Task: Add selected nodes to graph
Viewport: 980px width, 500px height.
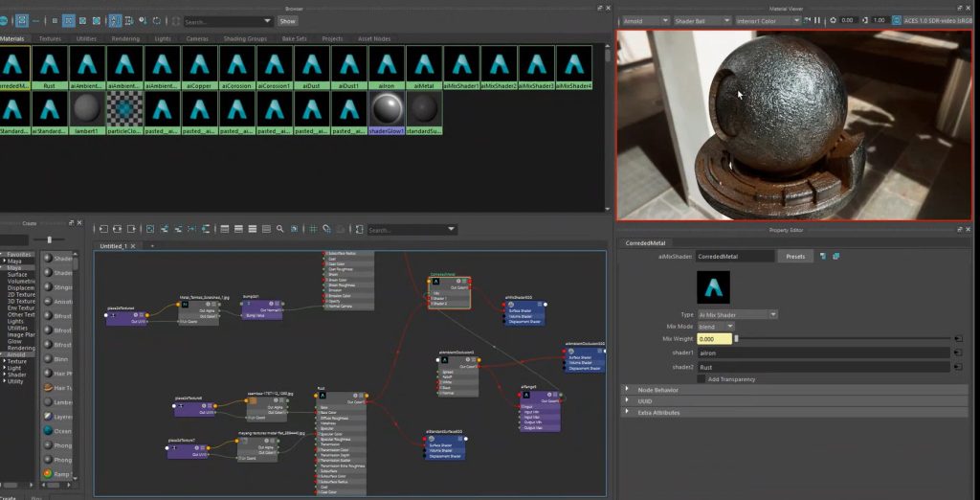Action: pyautogui.click(x=164, y=229)
